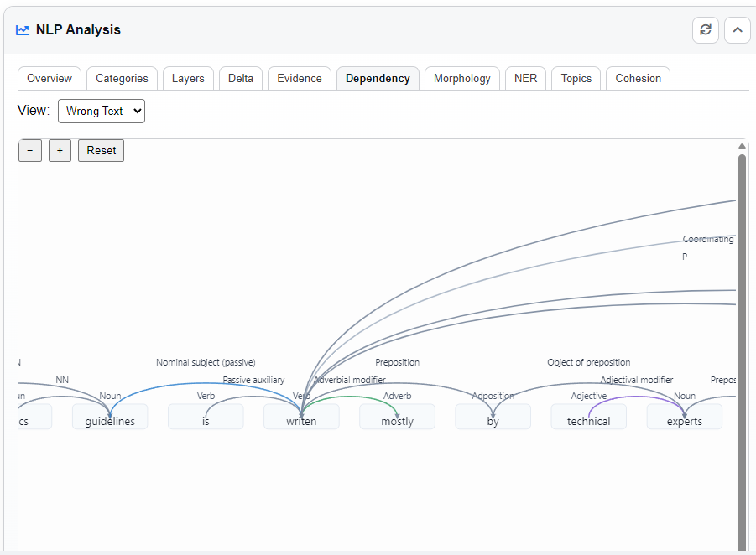Click the refresh icon in NLP Analysis header
Image resolution: width=756 pixels, height=555 pixels.
(706, 30)
